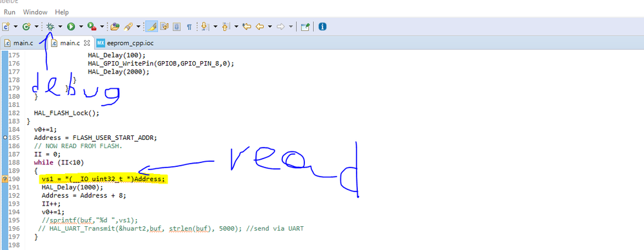Go to previous annotation arrow icon

(x=225, y=26)
